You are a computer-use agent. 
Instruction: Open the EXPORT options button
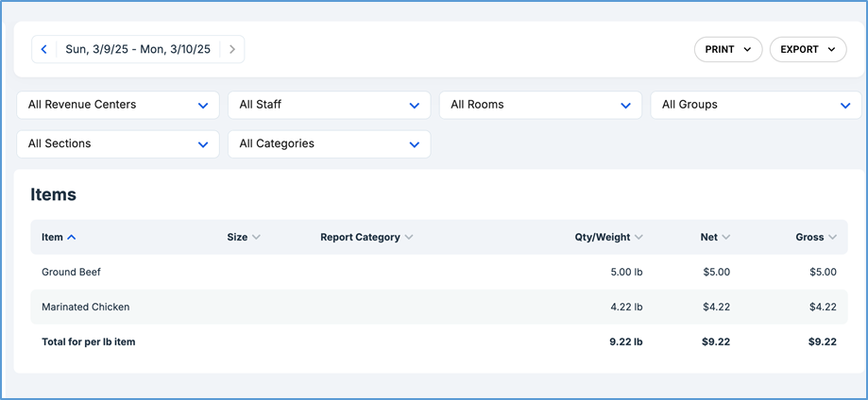click(x=808, y=49)
